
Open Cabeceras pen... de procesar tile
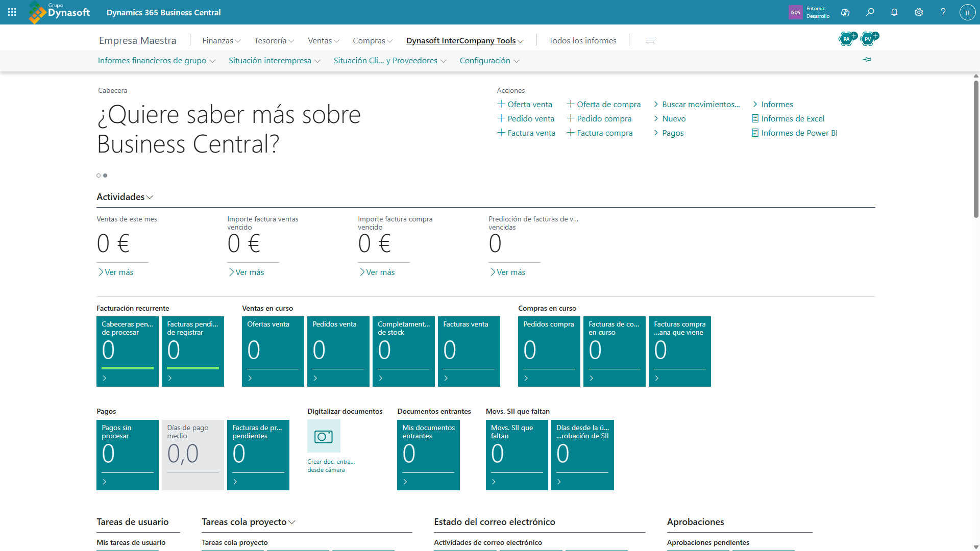(128, 352)
